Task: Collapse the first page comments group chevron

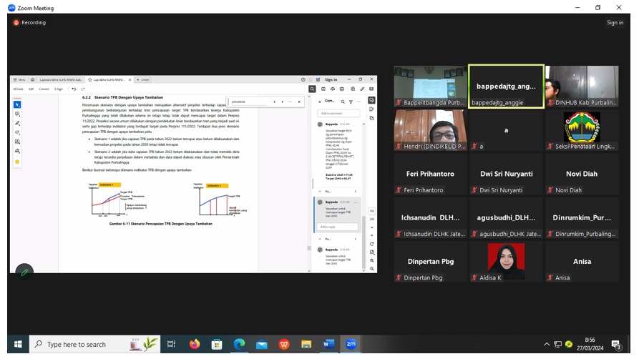Action: pyautogui.click(x=320, y=192)
